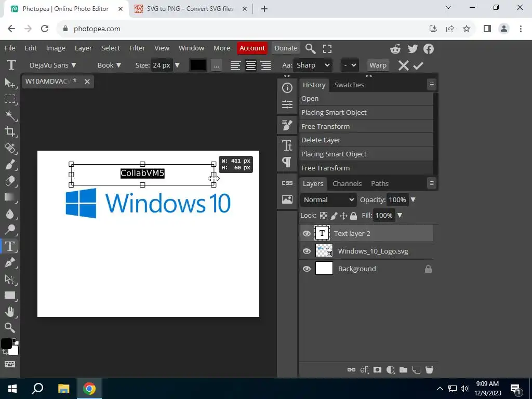Open the History panel menu
This screenshot has width=532, height=399.
pyautogui.click(x=432, y=85)
